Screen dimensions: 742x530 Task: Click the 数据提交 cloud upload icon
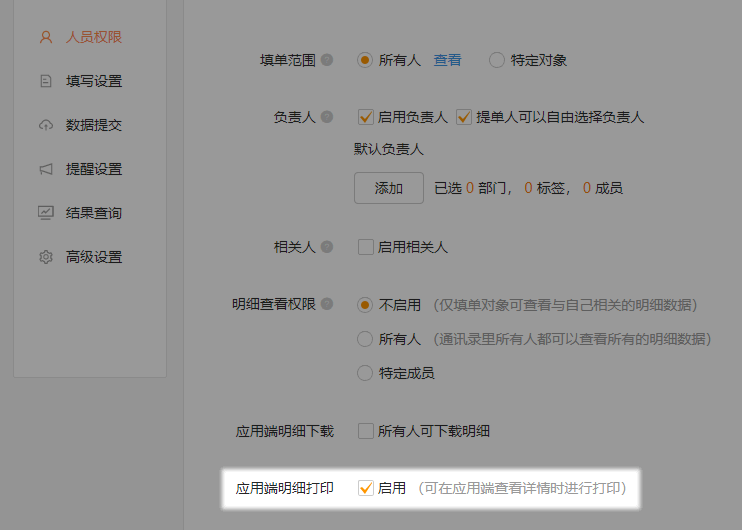45,125
